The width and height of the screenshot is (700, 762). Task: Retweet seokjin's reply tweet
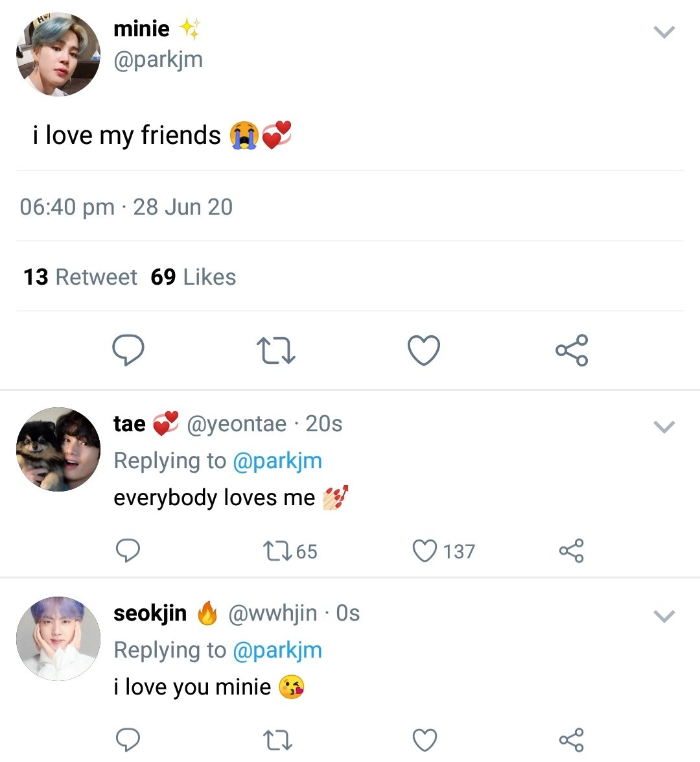tap(277, 741)
